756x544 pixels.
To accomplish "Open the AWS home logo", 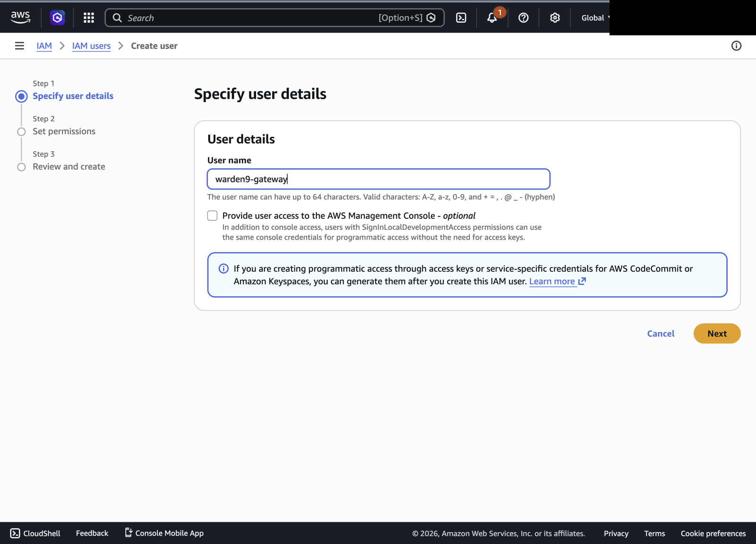I will click(20, 17).
